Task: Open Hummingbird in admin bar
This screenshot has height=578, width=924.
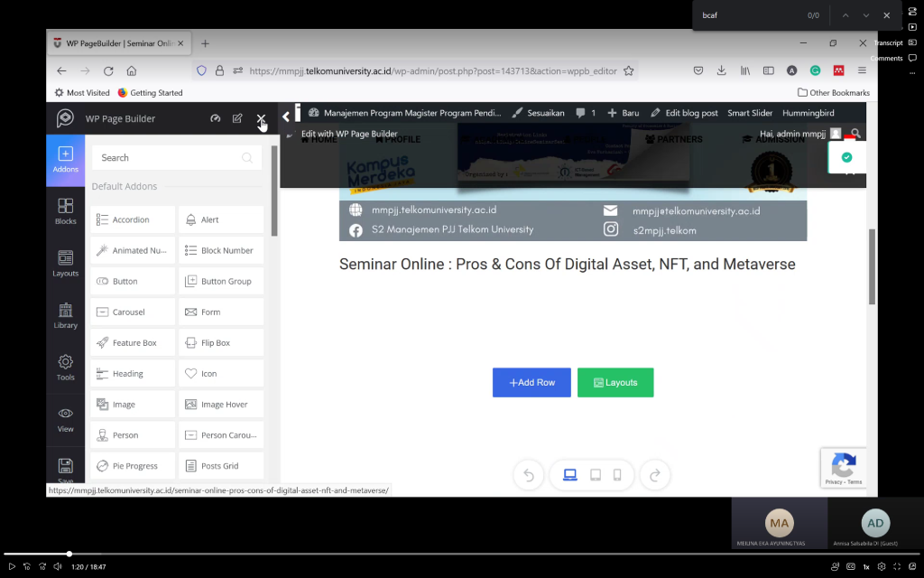Action: click(x=808, y=113)
